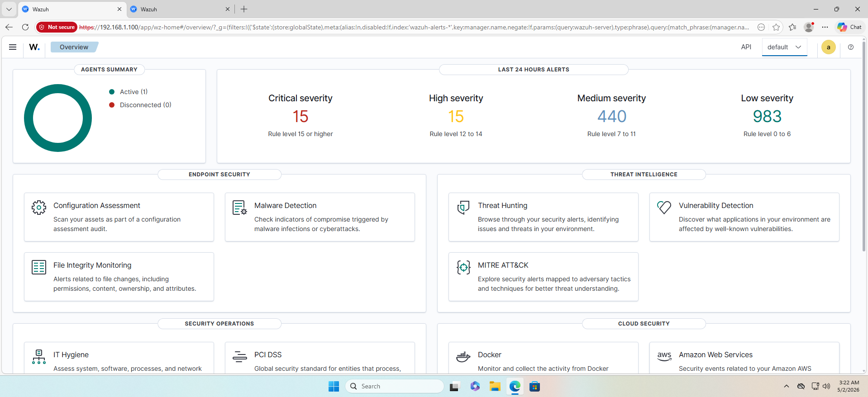Open the Malware Detection module title

click(285, 206)
